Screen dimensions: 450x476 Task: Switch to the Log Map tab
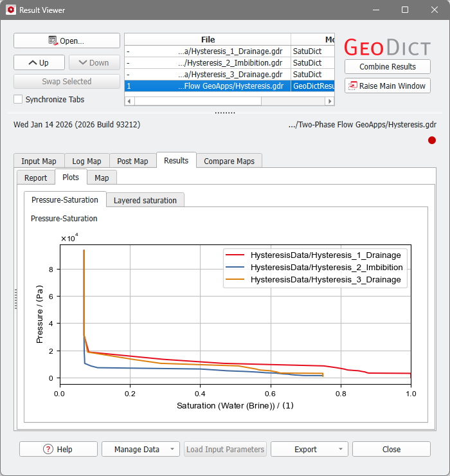coord(87,161)
